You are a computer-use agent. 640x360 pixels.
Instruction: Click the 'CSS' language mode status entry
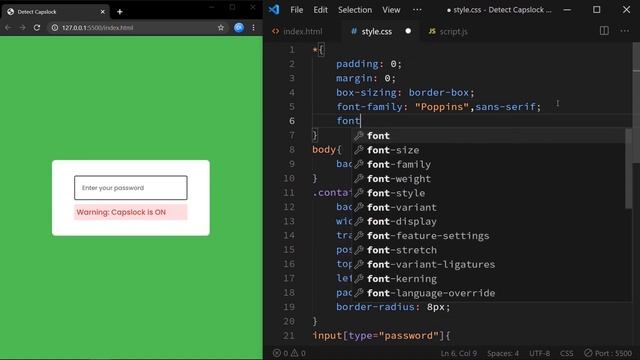pyautogui.click(x=567, y=353)
